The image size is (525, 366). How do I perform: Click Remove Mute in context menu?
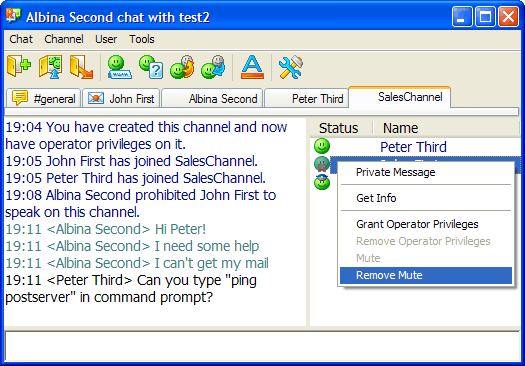[x=426, y=275]
